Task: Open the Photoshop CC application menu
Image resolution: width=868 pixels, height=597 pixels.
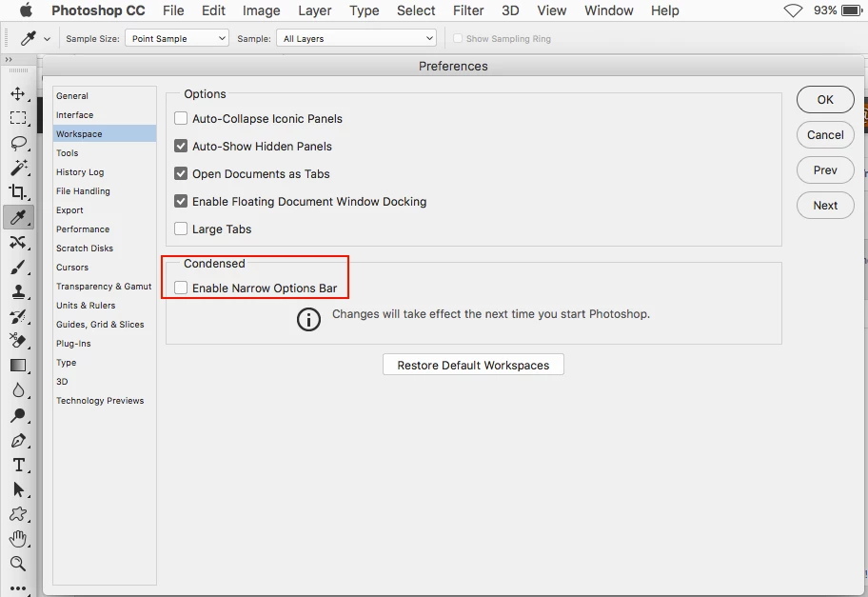Action: pos(99,10)
